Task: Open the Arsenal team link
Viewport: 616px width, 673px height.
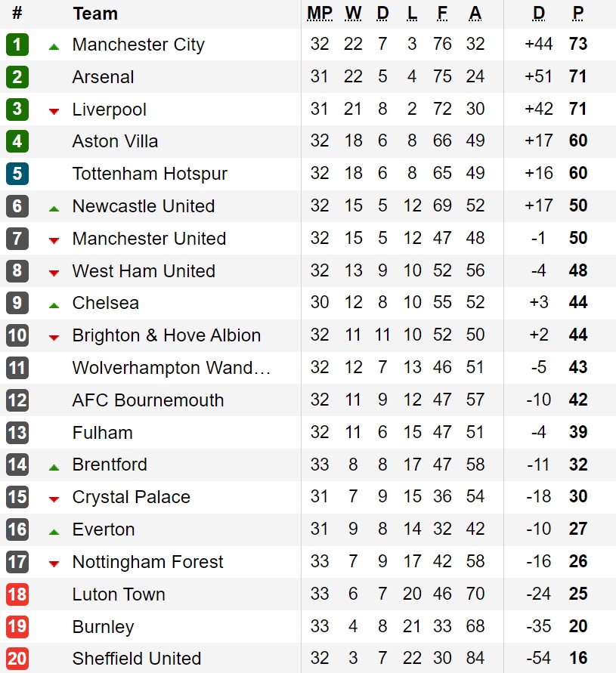Action: (103, 77)
